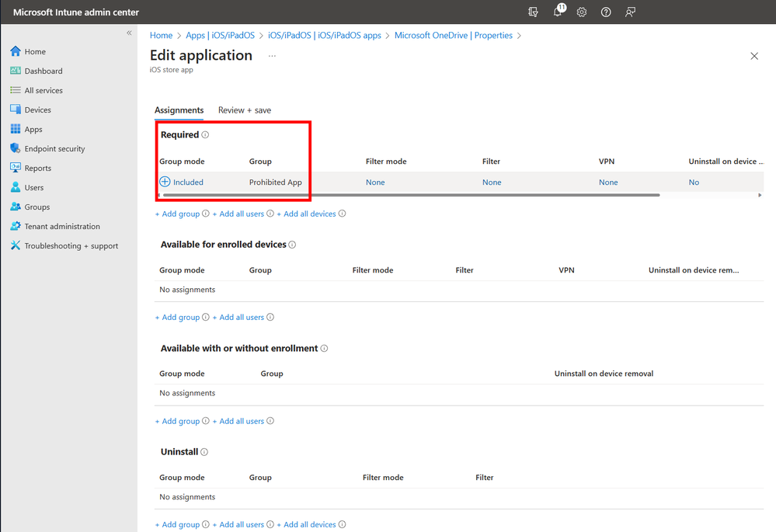Screen dimensions: 776x532
Task: Click Home breadcrumb link
Action: pyautogui.click(x=162, y=36)
